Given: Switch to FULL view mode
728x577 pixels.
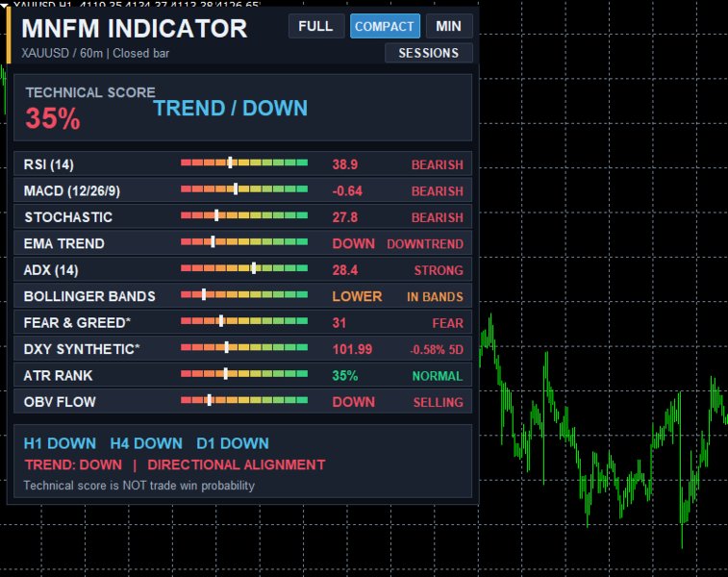Looking at the screenshot, I should pyautogui.click(x=316, y=26).
